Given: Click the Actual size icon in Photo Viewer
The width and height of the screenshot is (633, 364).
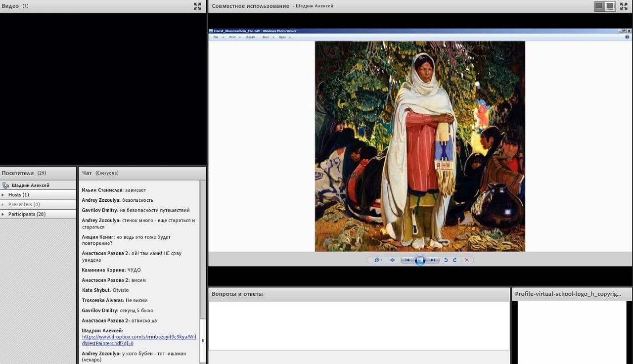Looking at the screenshot, I should [x=393, y=260].
